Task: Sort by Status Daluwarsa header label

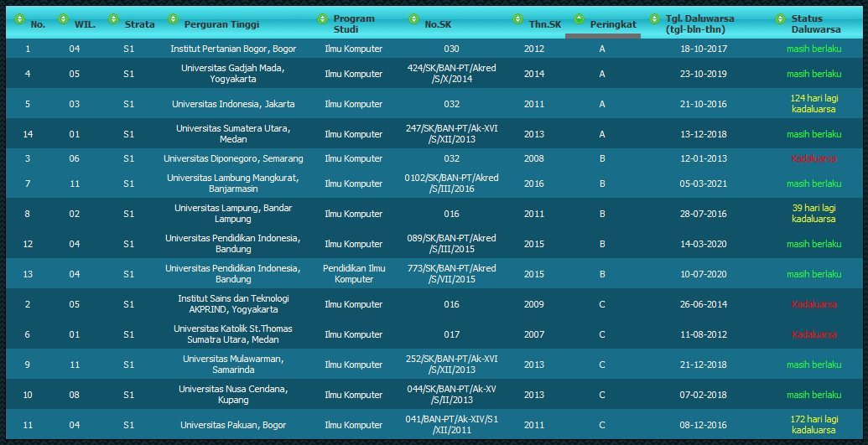Action: coord(815,23)
